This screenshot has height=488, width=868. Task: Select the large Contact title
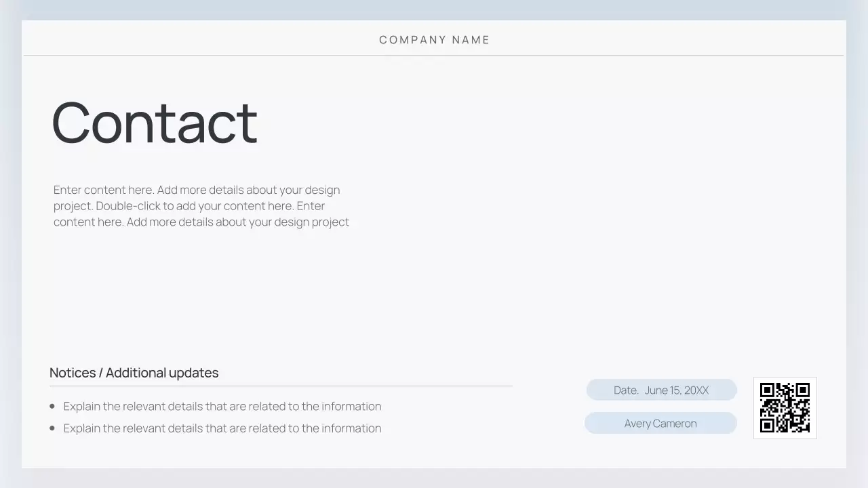coord(155,123)
